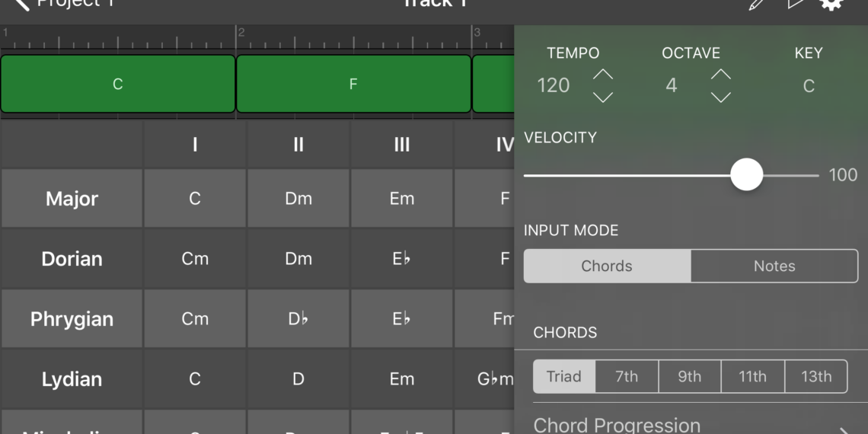Raise octave with the up arrow
Image resolution: width=868 pixels, height=434 pixels.
click(x=720, y=75)
